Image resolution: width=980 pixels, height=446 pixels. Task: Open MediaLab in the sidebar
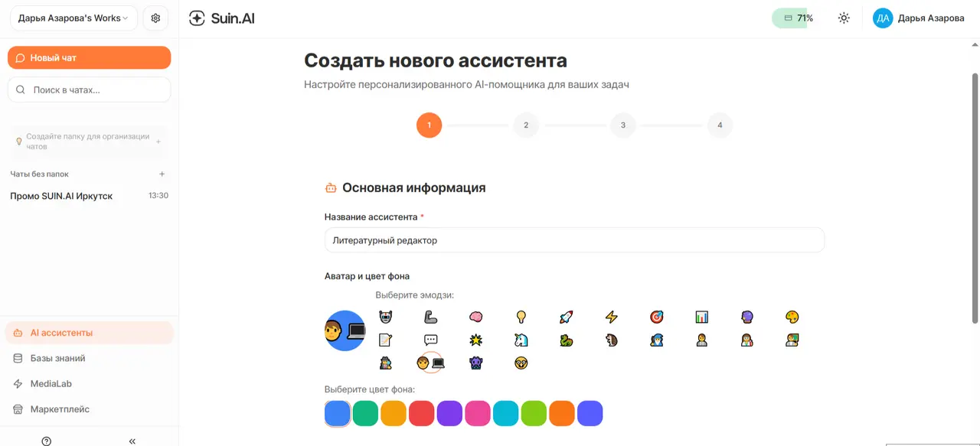[51, 383]
